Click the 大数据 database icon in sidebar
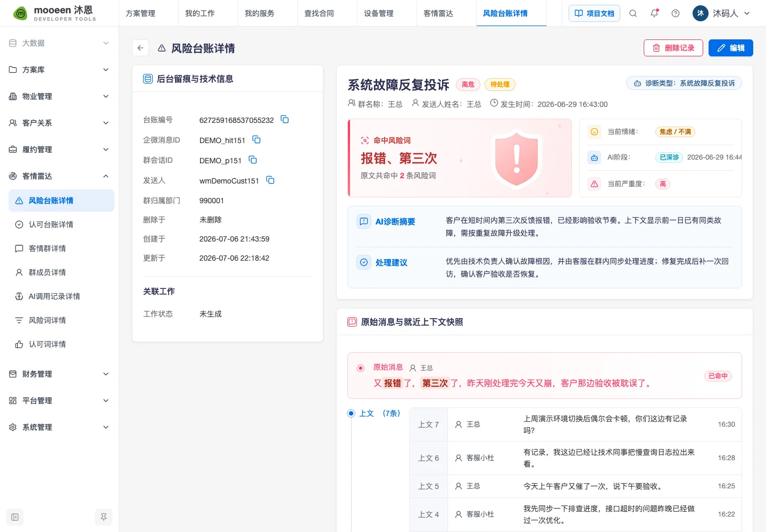The height and width of the screenshot is (532, 766). click(13, 43)
